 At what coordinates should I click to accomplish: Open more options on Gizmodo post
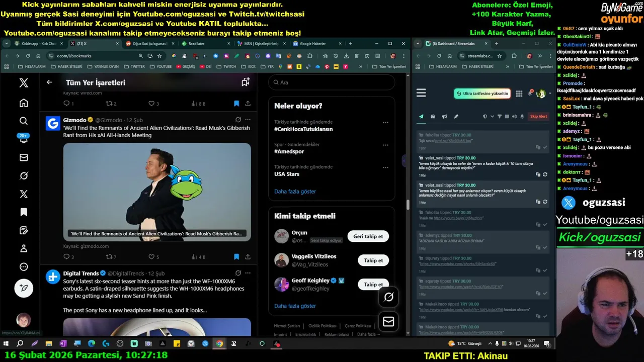tap(248, 120)
